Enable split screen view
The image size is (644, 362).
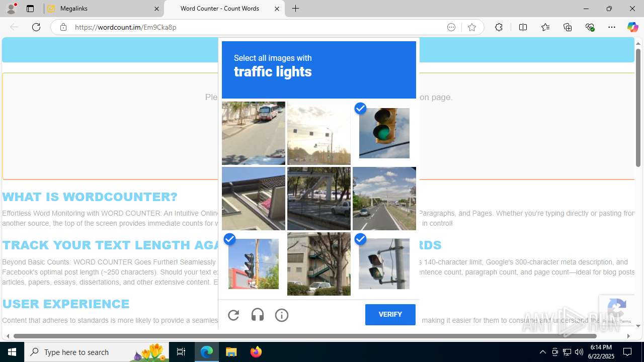[523, 27]
